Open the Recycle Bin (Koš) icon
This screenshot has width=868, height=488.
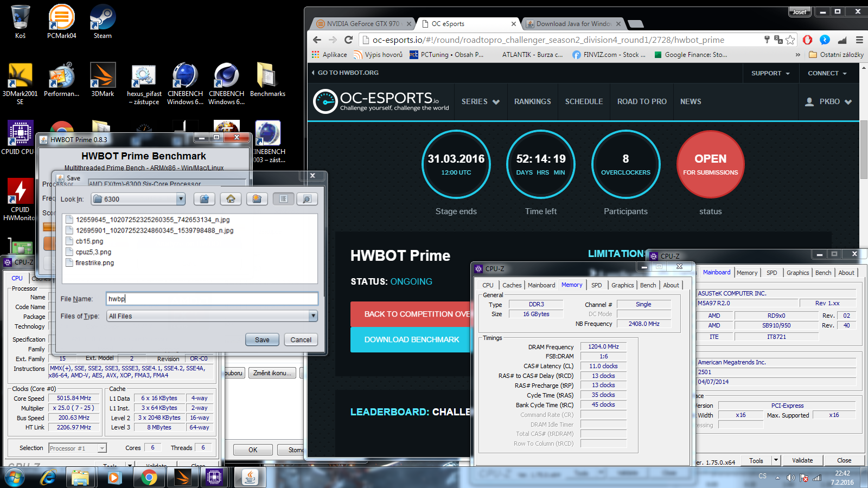20,22
